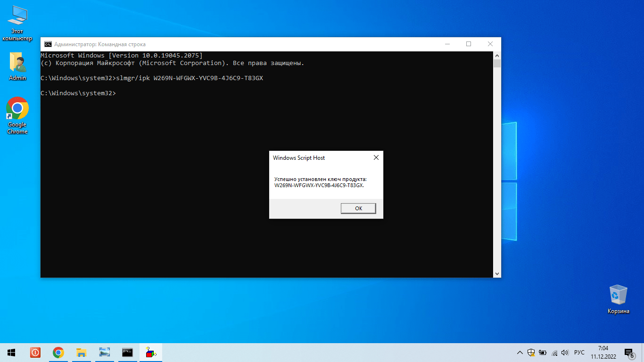Open the notification center with 6 alerts

[x=629, y=353]
